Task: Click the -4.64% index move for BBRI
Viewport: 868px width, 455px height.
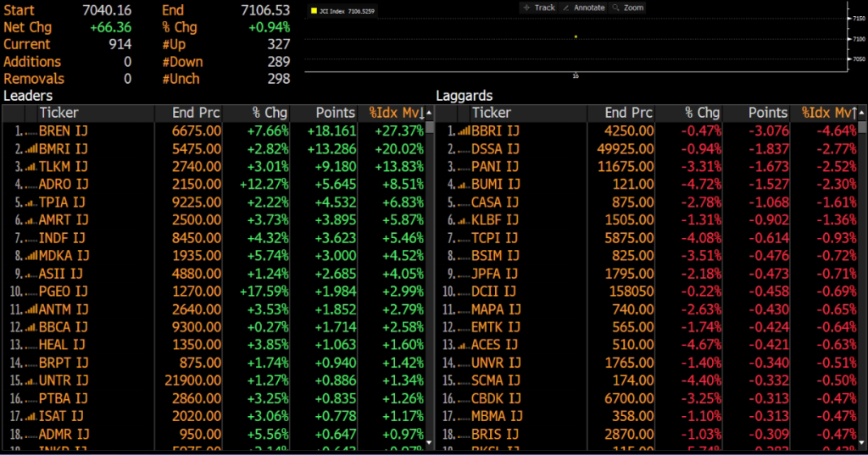Action: 837,131
